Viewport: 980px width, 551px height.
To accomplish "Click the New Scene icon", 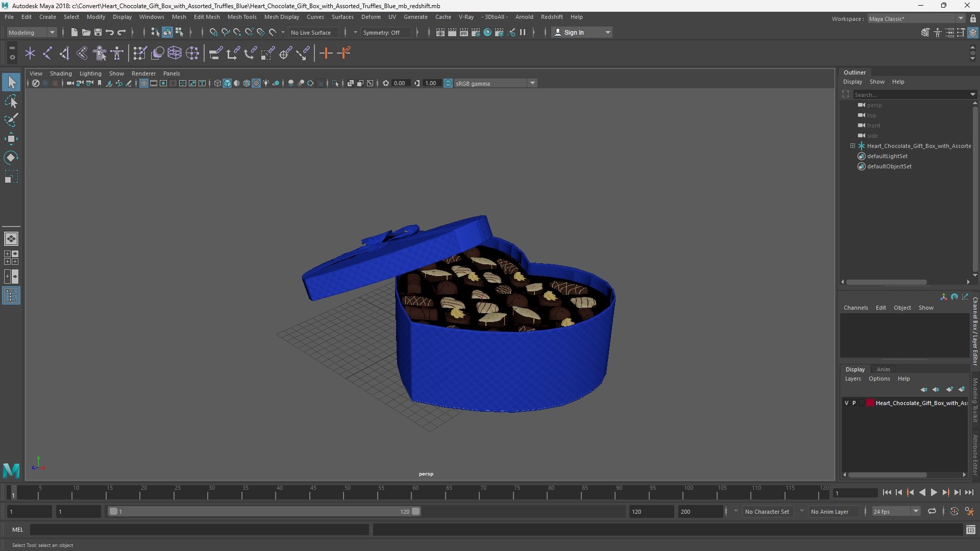I will 74,32.
